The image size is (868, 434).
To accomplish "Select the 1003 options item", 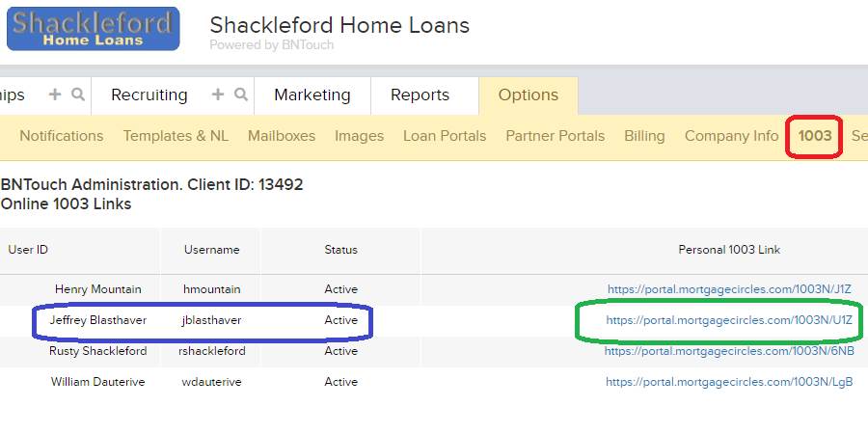I will click(815, 136).
